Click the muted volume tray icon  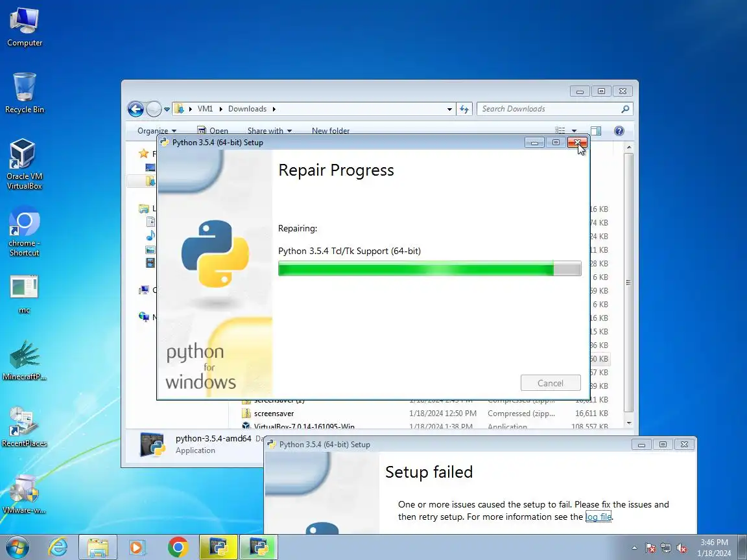682,548
